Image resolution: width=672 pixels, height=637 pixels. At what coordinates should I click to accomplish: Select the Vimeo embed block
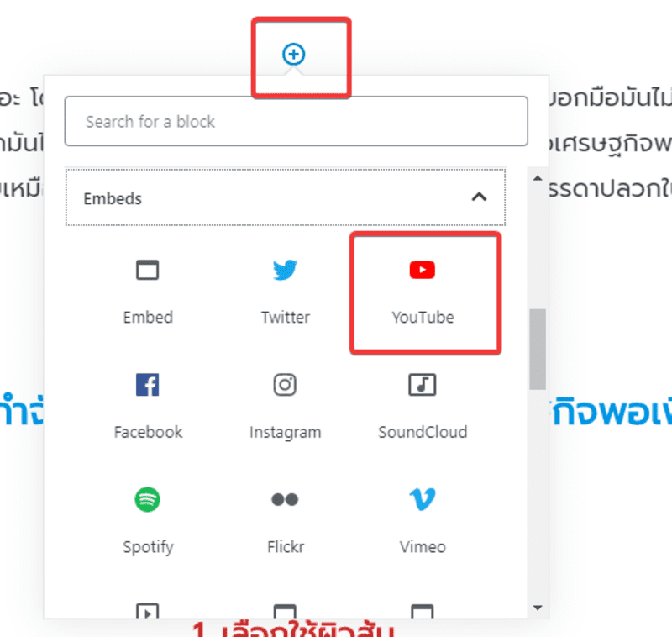[x=423, y=522]
